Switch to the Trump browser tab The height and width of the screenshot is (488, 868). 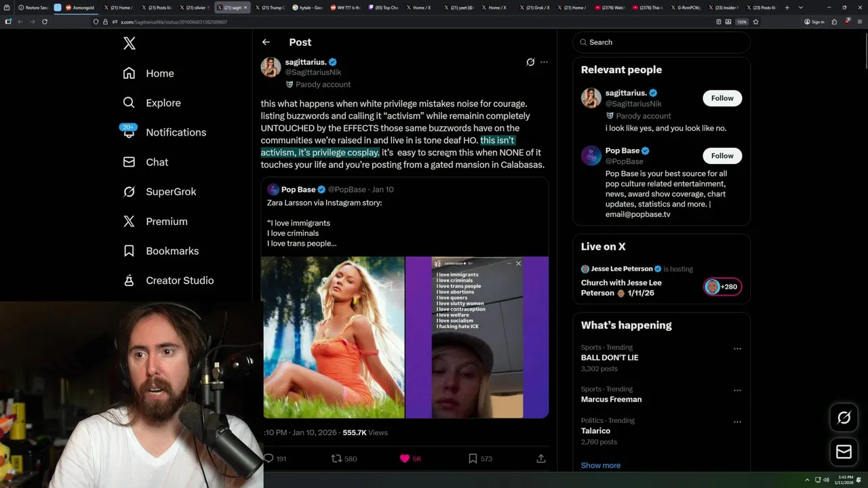click(x=271, y=7)
